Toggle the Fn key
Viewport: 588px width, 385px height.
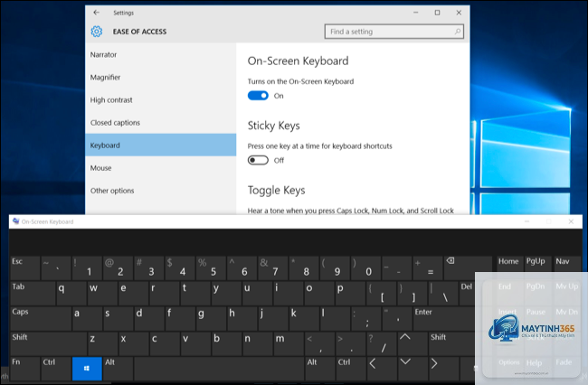[25, 369]
